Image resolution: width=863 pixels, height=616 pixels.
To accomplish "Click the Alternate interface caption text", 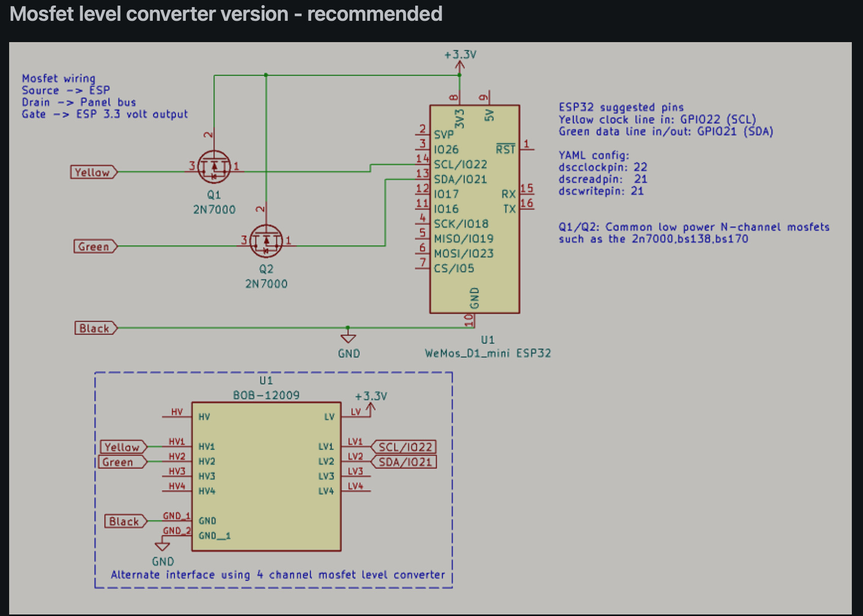I will 278,575.
